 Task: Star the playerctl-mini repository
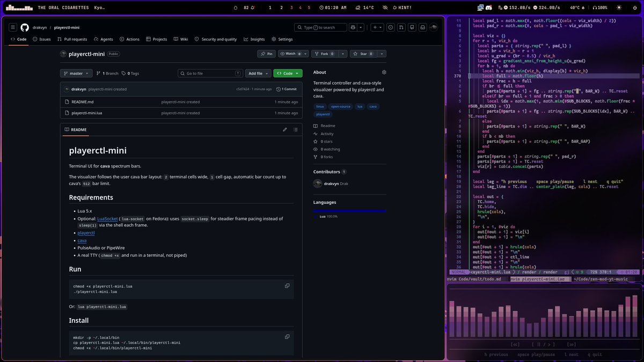coord(363,54)
